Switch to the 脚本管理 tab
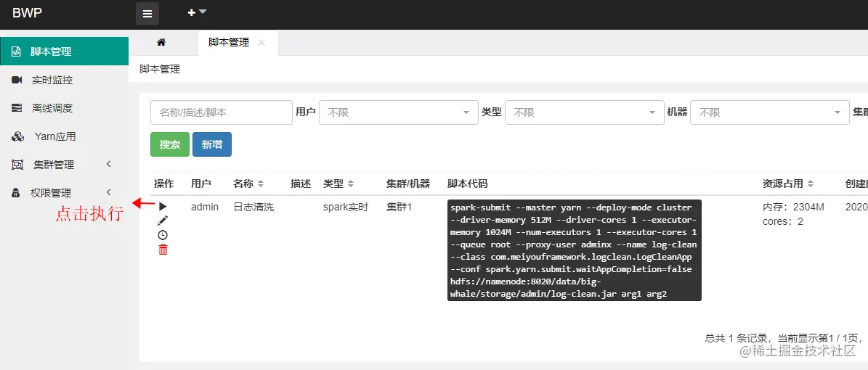 (229, 43)
